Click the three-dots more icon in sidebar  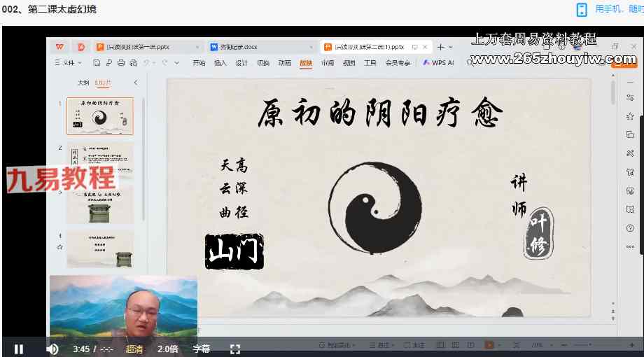(x=630, y=247)
